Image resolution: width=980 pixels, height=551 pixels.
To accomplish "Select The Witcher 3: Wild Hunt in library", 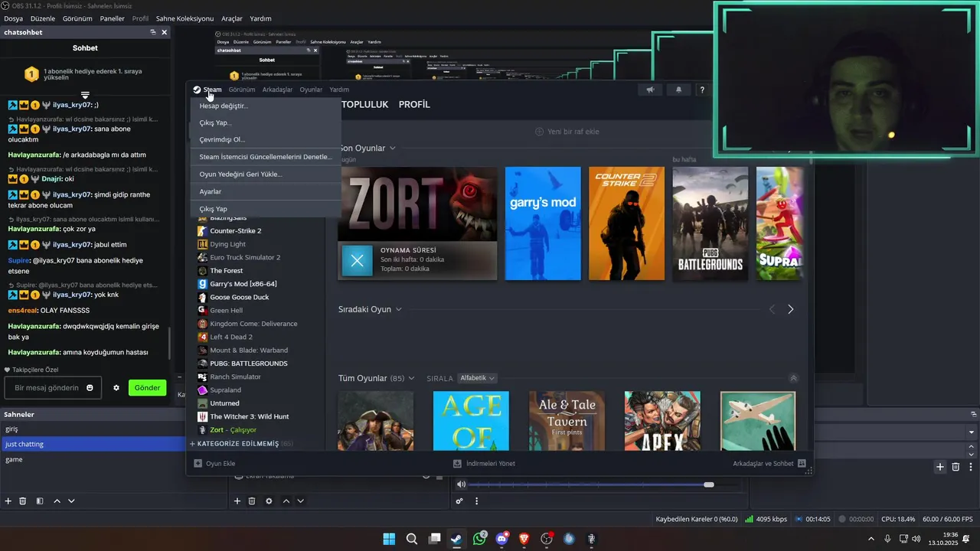I will 250,416.
